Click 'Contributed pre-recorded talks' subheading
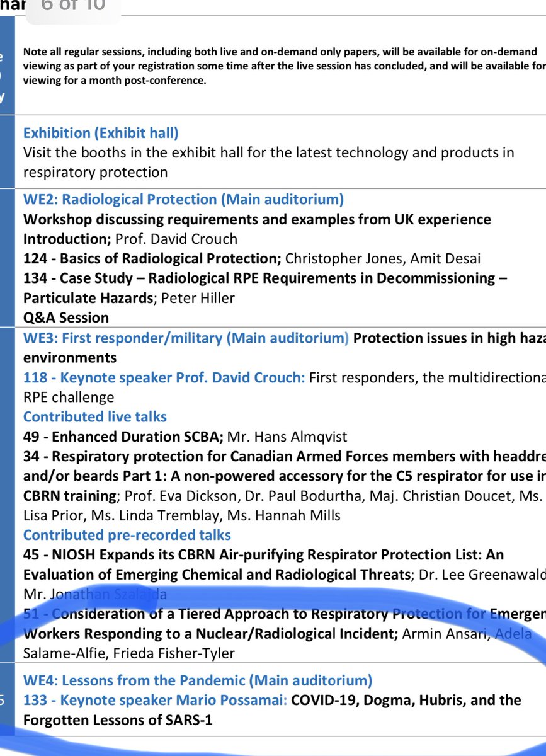 tap(127, 535)
